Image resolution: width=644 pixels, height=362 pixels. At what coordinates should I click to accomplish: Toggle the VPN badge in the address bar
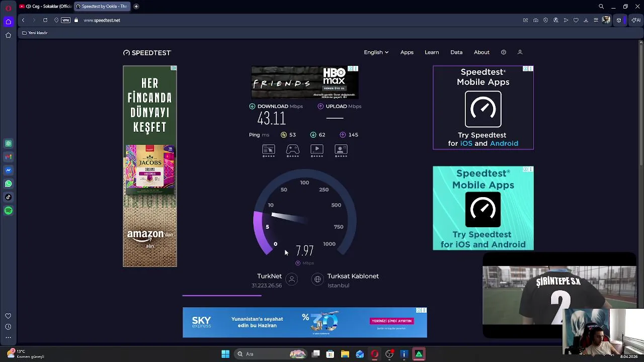(x=65, y=20)
